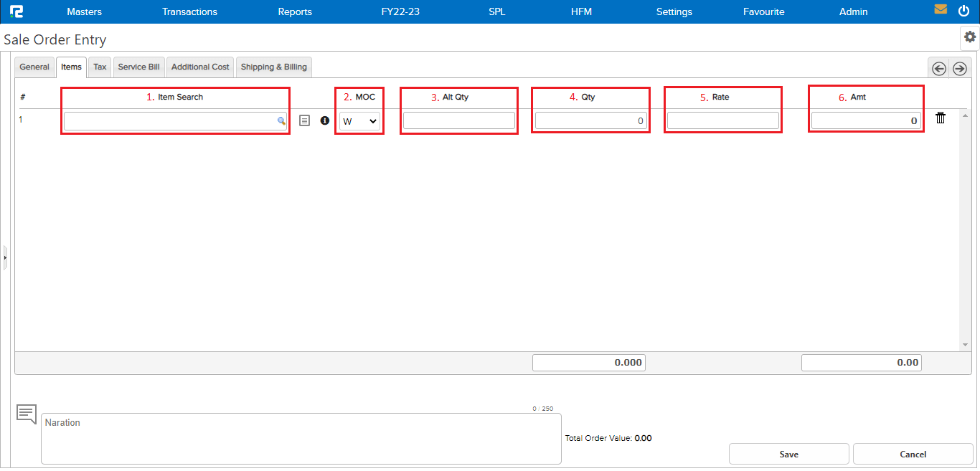This screenshot has width=980, height=471.
Task: Click the magnifier in Item Search
Action: pos(281,121)
